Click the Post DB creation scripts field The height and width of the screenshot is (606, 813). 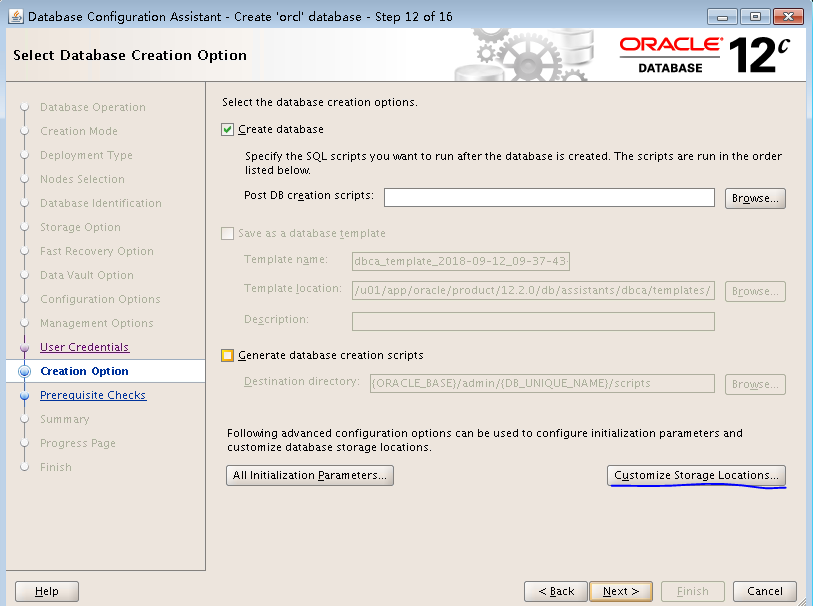pos(549,198)
